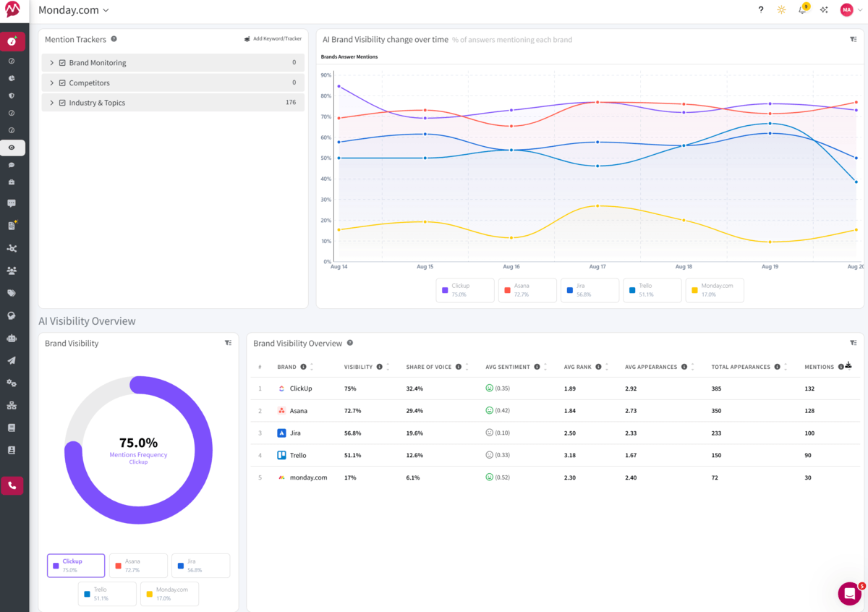Image resolution: width=868 pixels, height=612 pixels.
Task: Toggle the sun light-mode icon
Action: [781, 9]
